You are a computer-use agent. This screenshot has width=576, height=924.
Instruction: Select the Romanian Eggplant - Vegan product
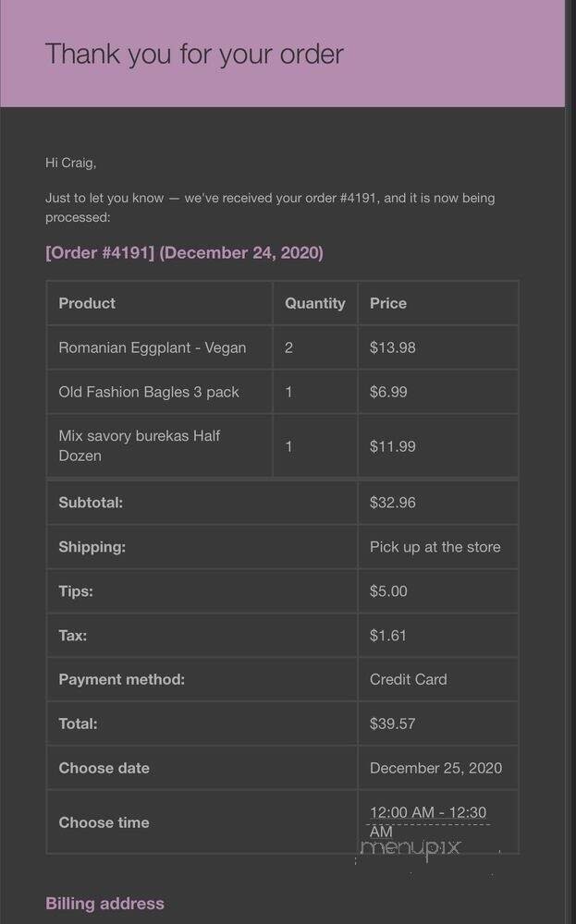pos(153,347)
